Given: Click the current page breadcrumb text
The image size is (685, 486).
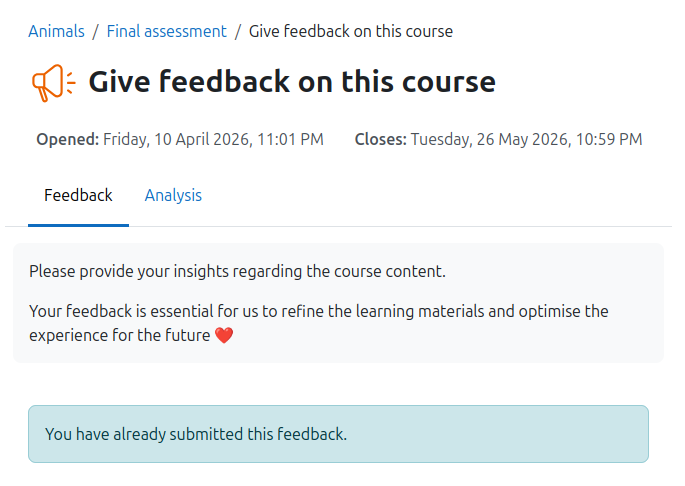Looking at the screenshot, I should tap(350, 31).
